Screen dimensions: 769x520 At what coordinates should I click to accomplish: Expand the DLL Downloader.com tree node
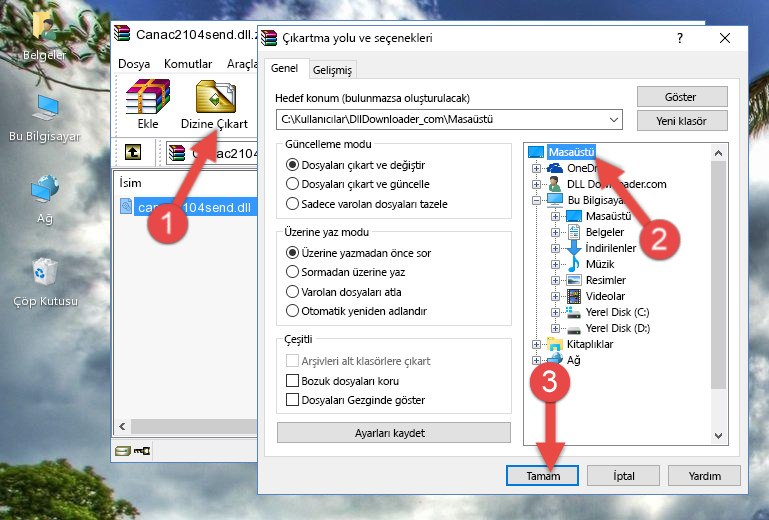[536, 184]
